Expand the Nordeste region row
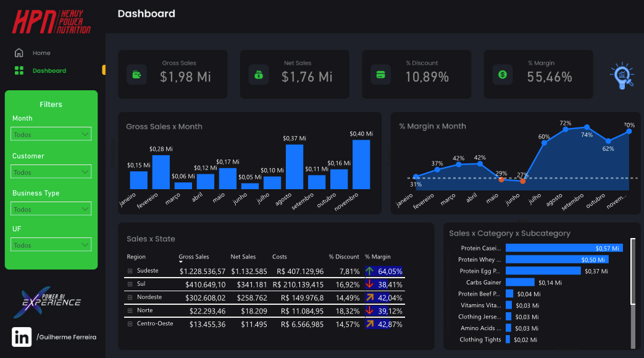The height and width of the screenshot is (358, 644). (130, 297)
